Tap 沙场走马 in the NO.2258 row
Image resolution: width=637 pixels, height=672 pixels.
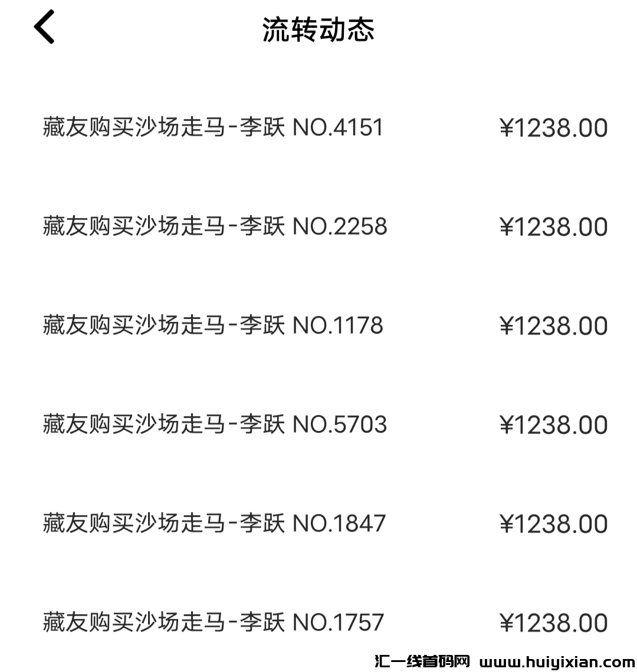click(x=180, y=226)
